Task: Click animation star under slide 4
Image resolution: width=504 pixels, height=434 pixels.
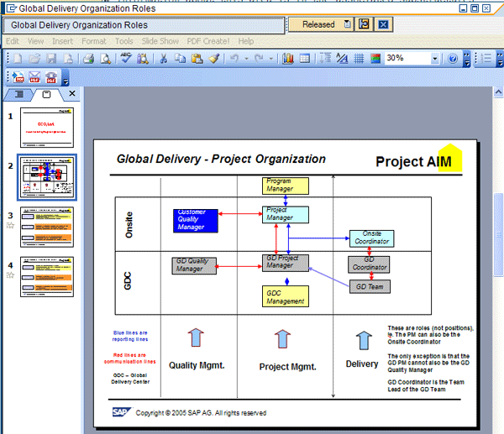Action: click(11, 275)
